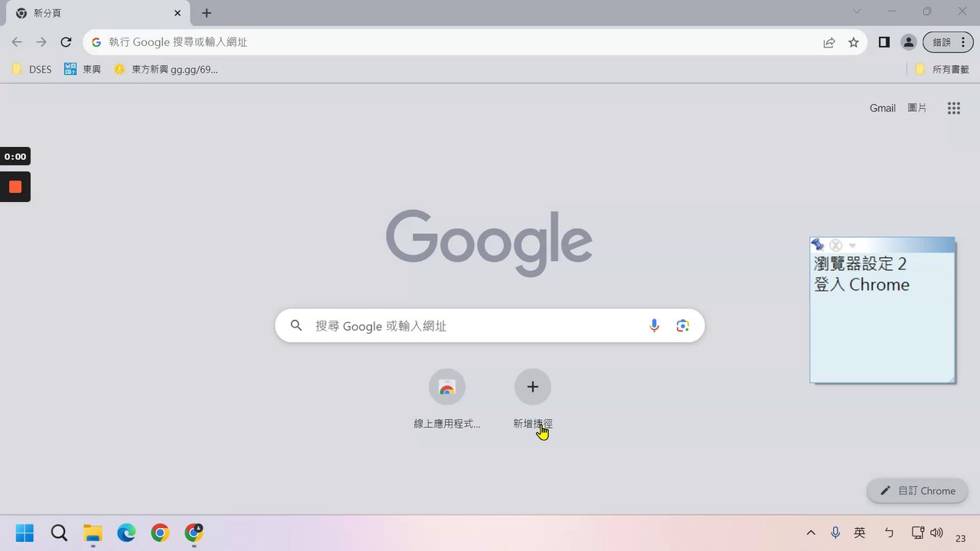The height and width of the screenshot is (551, 980).
Task: Stop recording with orange square button
Action: (15, 187)
